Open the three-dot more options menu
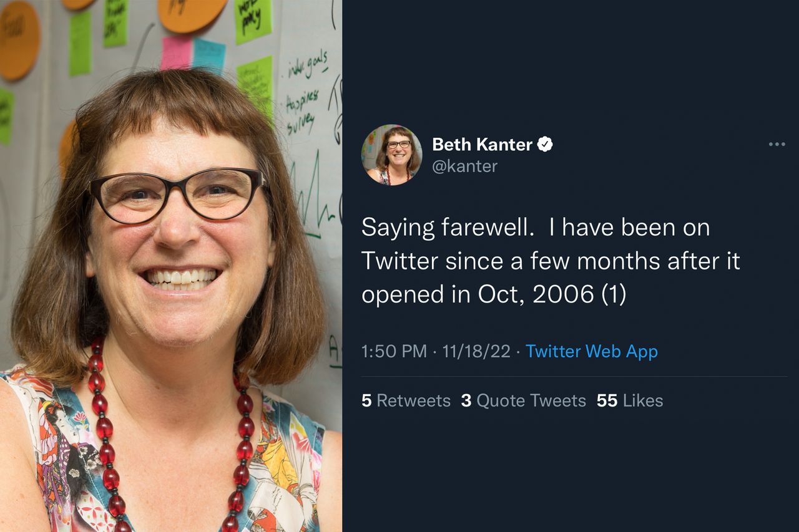The height and width of the screenshot is (532, 799). (x=777, y=145)
